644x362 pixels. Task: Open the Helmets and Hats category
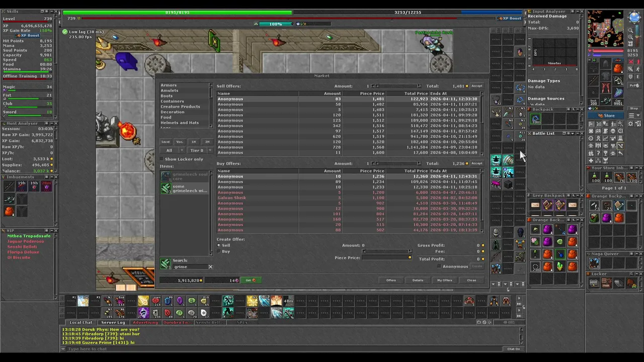180,123
